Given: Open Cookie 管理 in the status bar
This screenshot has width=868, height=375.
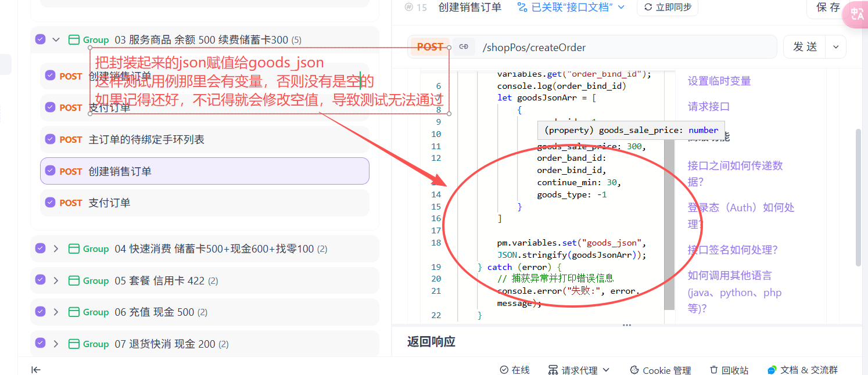Looking at the screenshot, I should tap(660, 370).
